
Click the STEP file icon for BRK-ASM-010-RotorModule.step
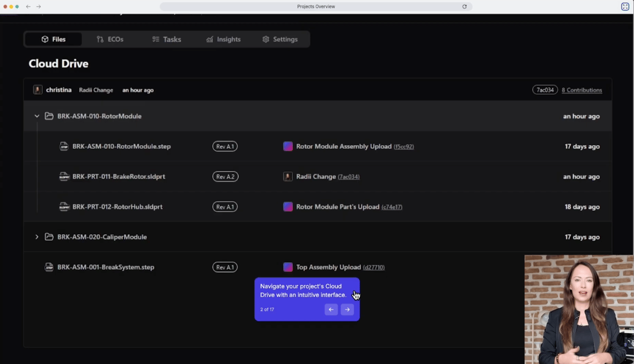point(64,146)
